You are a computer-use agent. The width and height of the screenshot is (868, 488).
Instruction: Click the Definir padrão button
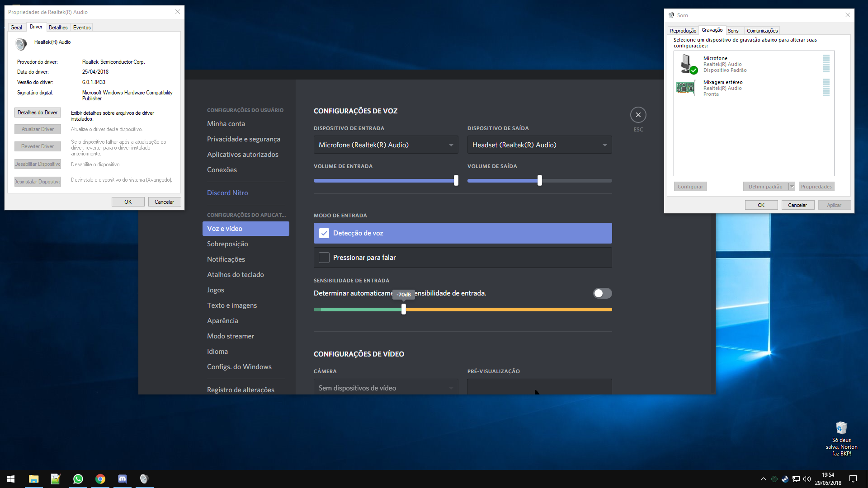pyautogui.click(x=766, y=187)
